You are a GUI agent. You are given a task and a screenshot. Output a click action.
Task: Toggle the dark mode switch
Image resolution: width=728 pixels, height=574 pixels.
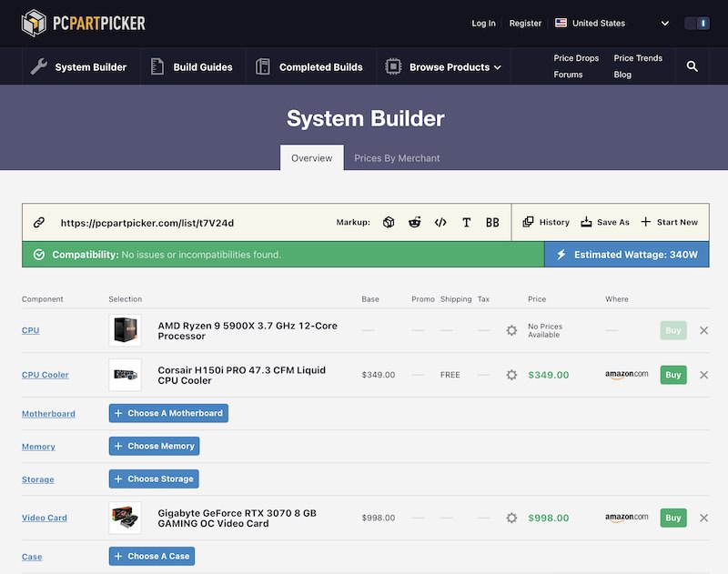point(697,23)
